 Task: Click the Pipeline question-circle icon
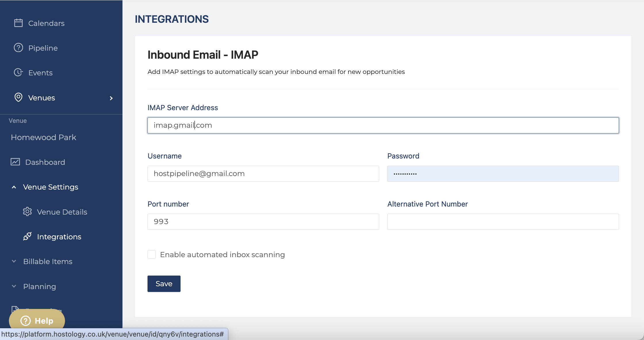(x=18, y=48)
